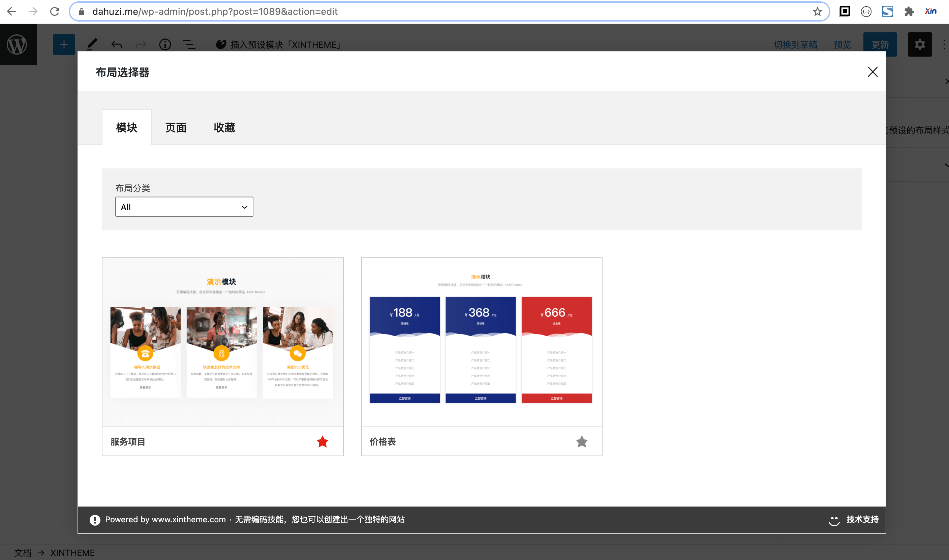Select the 服务项目 layout thumbnail

pyautogui.click(x=222, y=342)
